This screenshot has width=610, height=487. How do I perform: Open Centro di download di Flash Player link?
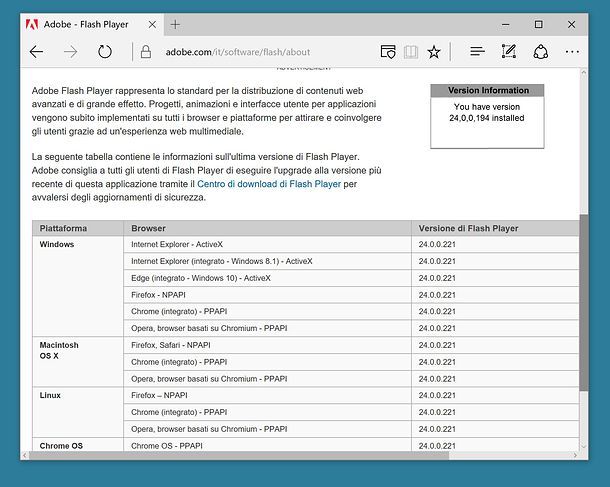pos(269,184)
